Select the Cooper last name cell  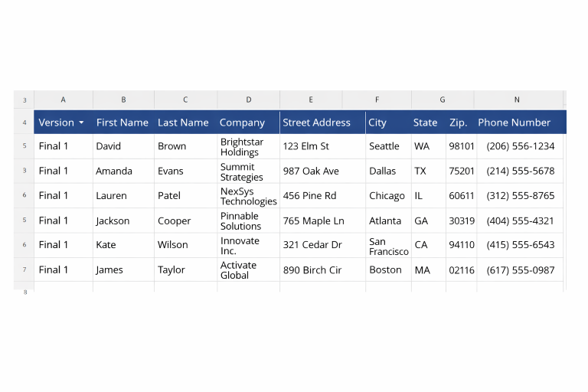pyautogui.click(x=185, y=220)
